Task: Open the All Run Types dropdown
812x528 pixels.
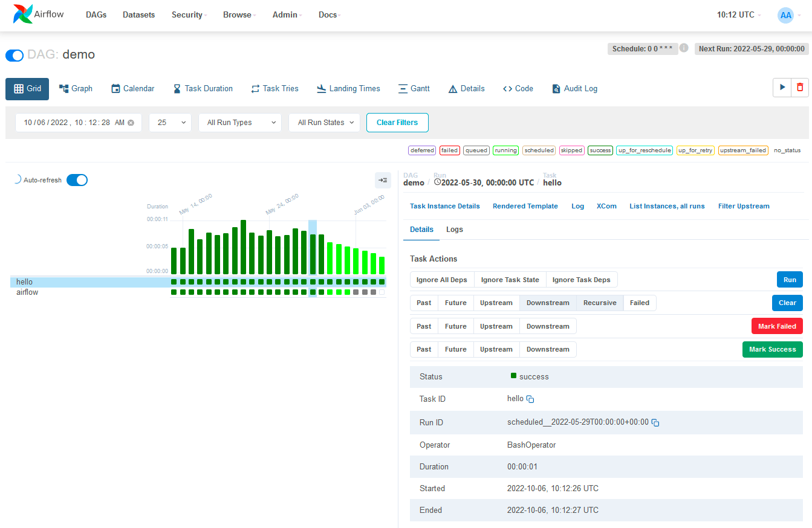Action: pyautogui.click(x=239, y=122)
